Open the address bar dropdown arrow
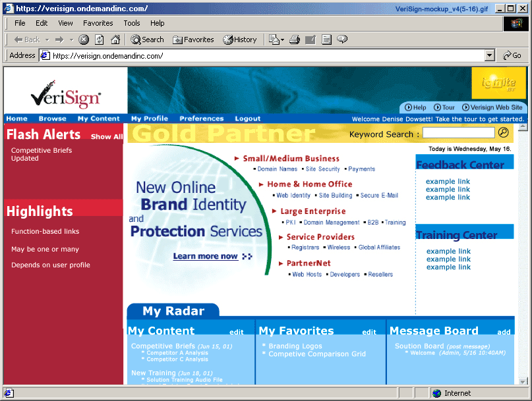 coord(489,55)
